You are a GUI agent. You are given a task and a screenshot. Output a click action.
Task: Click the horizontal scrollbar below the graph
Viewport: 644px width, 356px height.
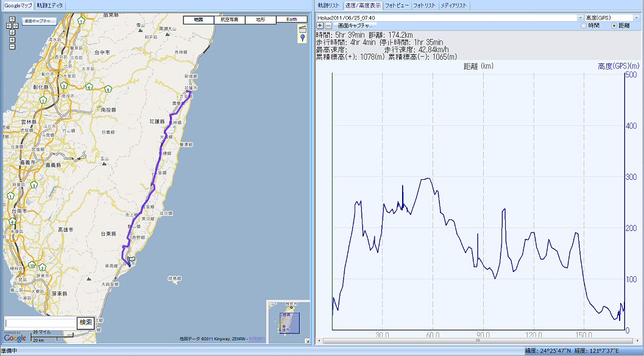pos(478,341)
